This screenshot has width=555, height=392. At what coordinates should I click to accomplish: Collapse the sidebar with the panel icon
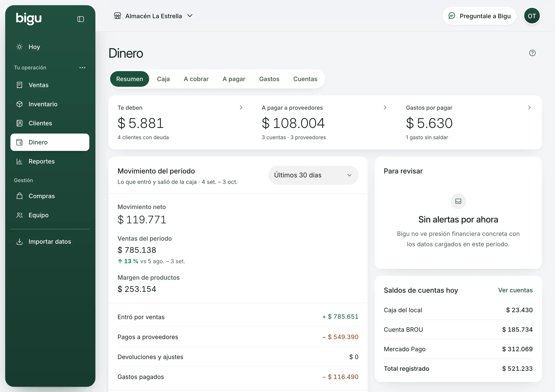pyautogui.click(x=80, y=19)
